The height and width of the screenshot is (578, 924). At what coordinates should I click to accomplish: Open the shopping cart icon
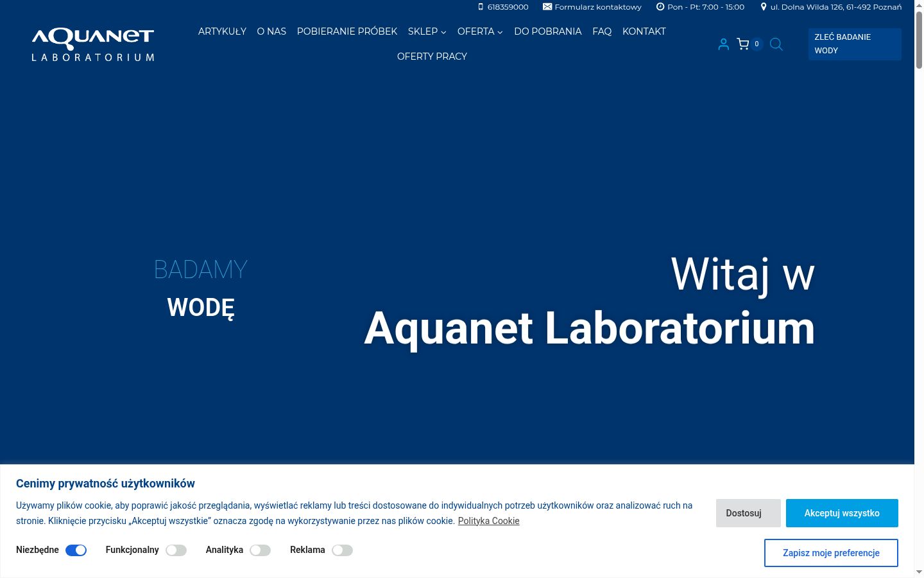point(743,44)
